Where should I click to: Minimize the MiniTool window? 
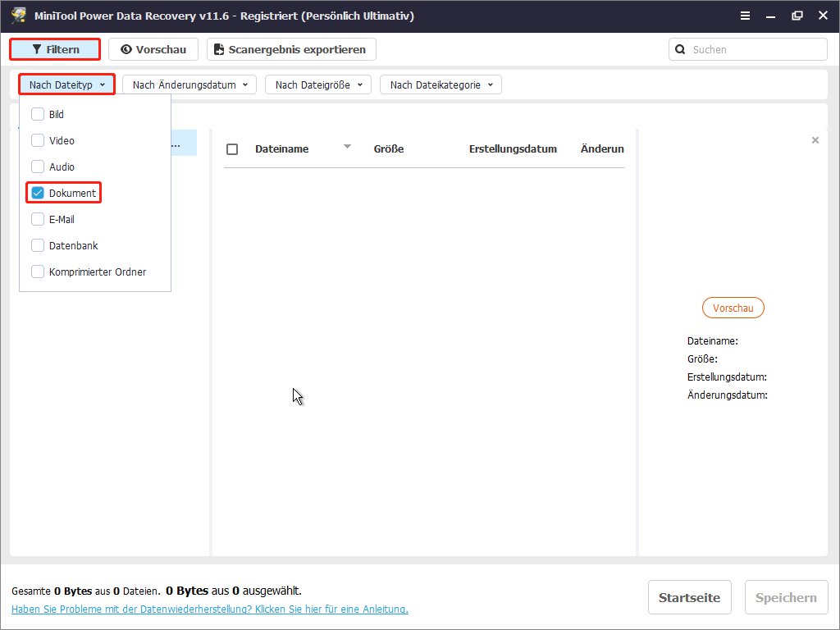pyautogui.click(x=771, y=16)
